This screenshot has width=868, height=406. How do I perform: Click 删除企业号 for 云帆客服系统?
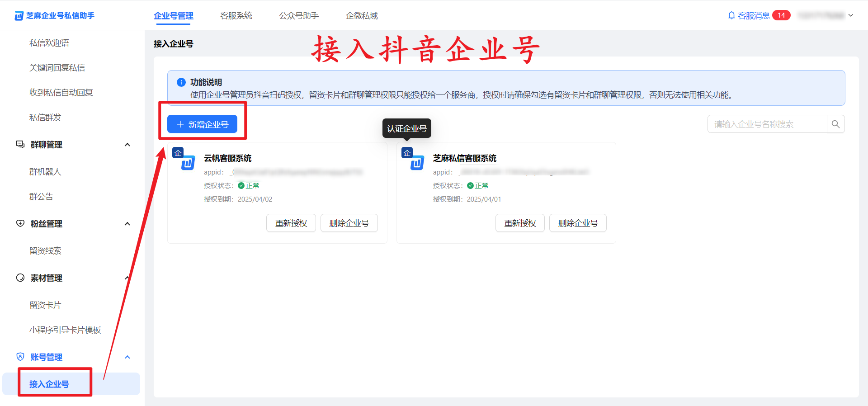tap(349, 223)
